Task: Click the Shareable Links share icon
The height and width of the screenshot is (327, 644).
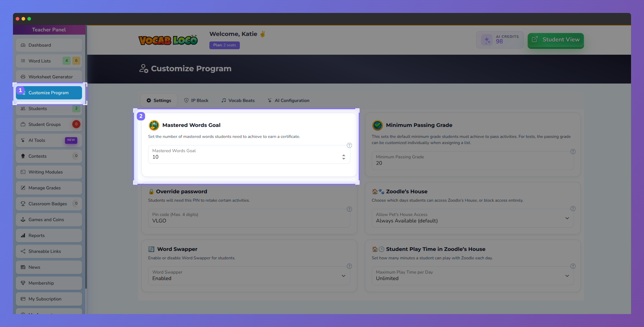Action: 23,251
